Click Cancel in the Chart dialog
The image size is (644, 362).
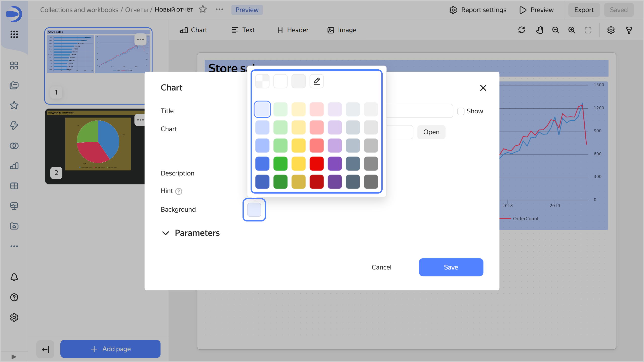[x=381, y=267]
